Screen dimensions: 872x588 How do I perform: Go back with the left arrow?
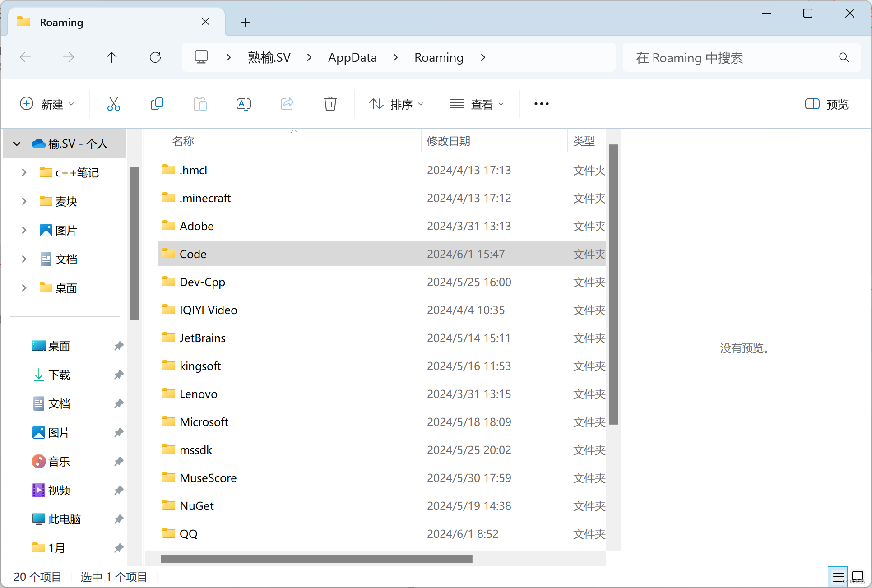[25, 57]
